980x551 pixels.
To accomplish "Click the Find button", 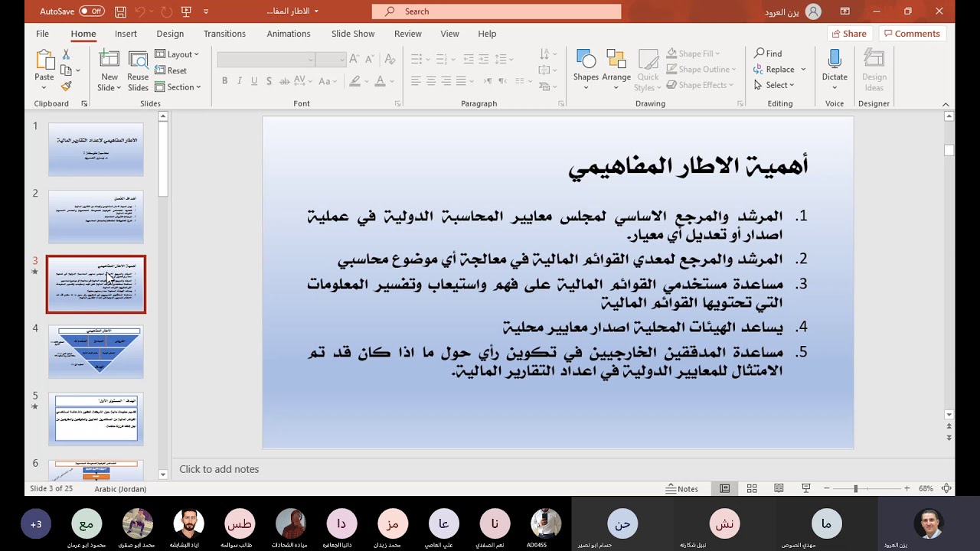I will 768,54.
